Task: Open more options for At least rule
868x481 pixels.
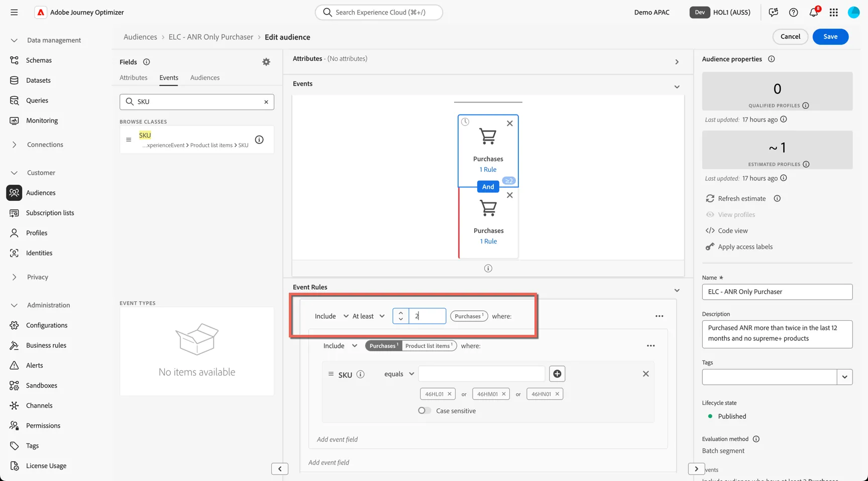Action: point(660,316)
